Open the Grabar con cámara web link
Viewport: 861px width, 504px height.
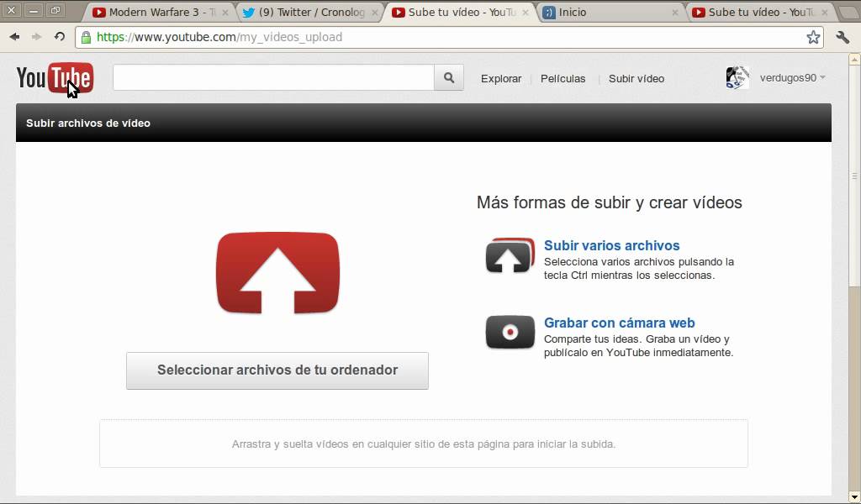(620, 323)
